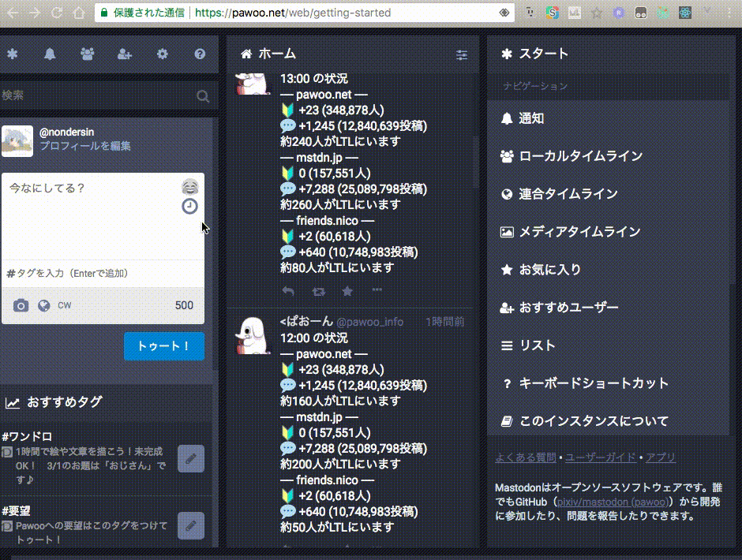Screen dimensions: 742x560
Task: Open メディアタイムライン in navigation
Action: point(608,232)
